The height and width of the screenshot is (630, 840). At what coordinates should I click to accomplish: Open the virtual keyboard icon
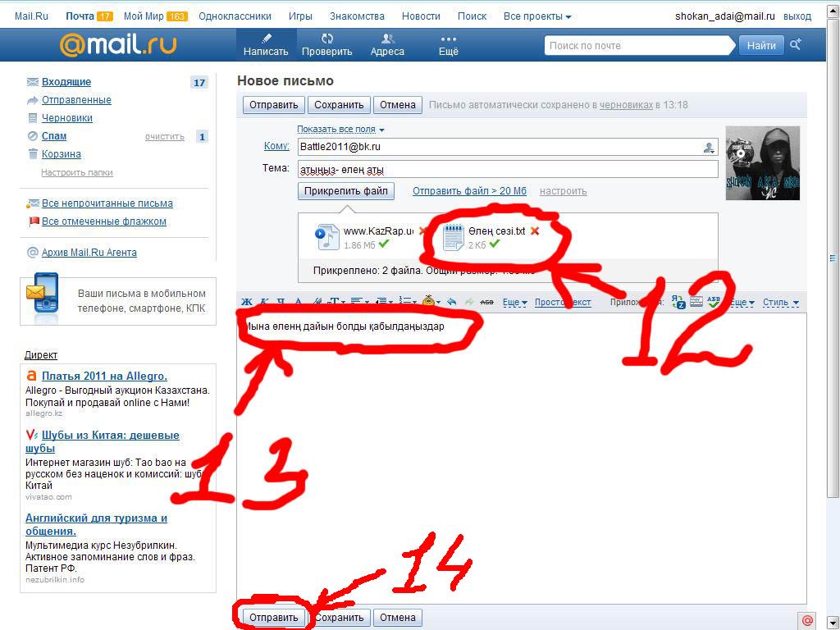[x=696, y=302]
